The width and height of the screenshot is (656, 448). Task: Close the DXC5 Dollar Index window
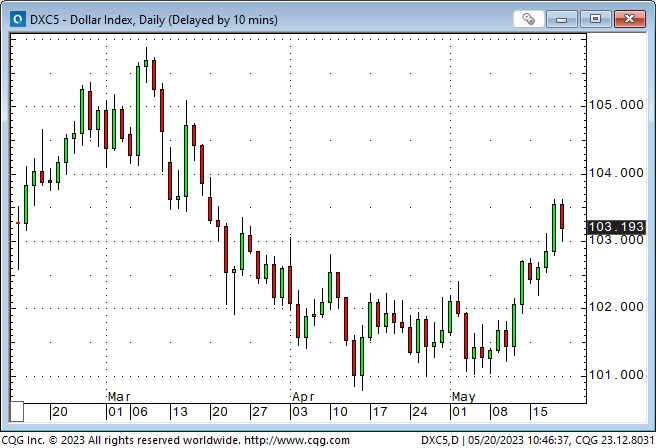(629, 19)
